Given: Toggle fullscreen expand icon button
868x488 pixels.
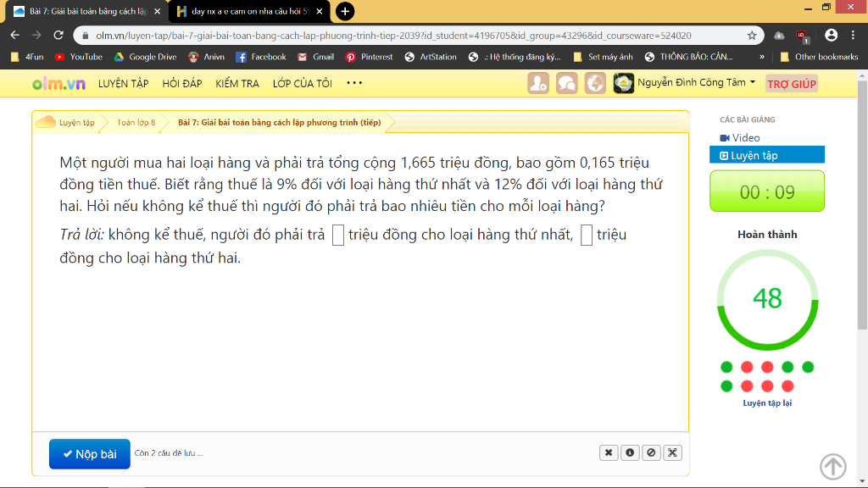Looking at the screenshot, I should (672, 452).
